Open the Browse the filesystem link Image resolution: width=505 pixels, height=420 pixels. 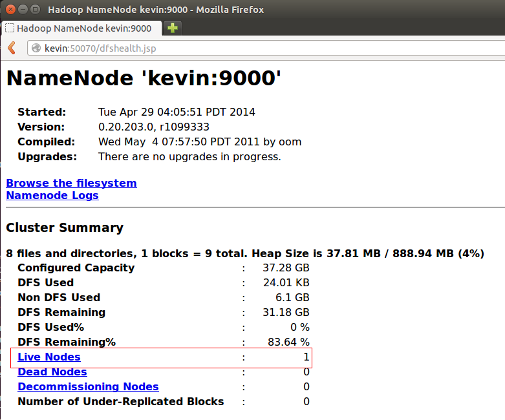pyautogui.click(x=72, y=183)
